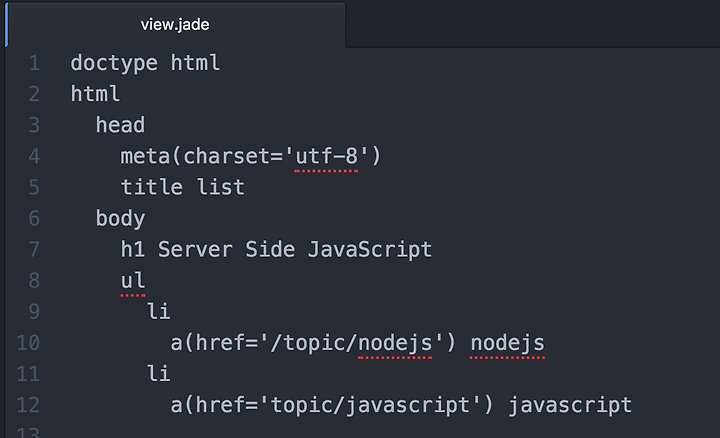This screenshot has height=438, width=720.
Task: Place cursor on the 'body' tag
Action: pyautogui.click(x=120, y=219)
